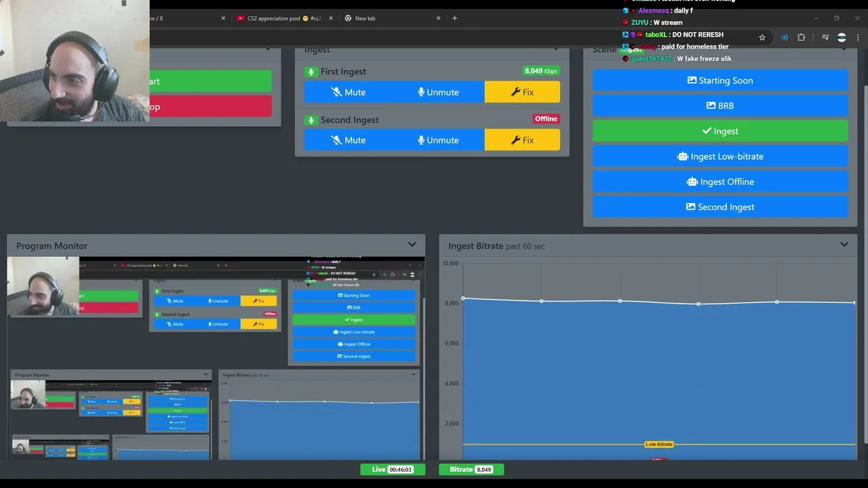Close the CS2 appreciation post tab
Viewport: 868px width, 488px height.
(x=332, y=18)
